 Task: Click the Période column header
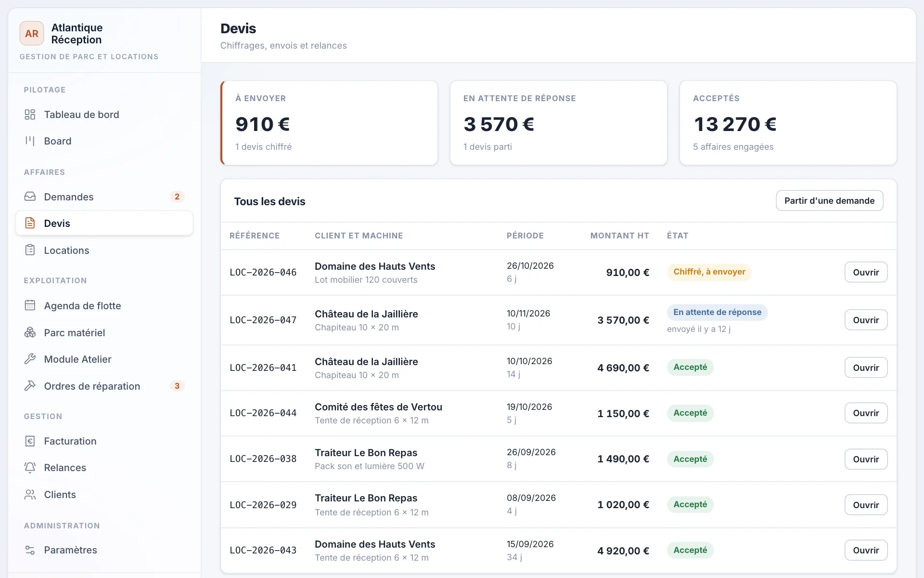point(525,236)
